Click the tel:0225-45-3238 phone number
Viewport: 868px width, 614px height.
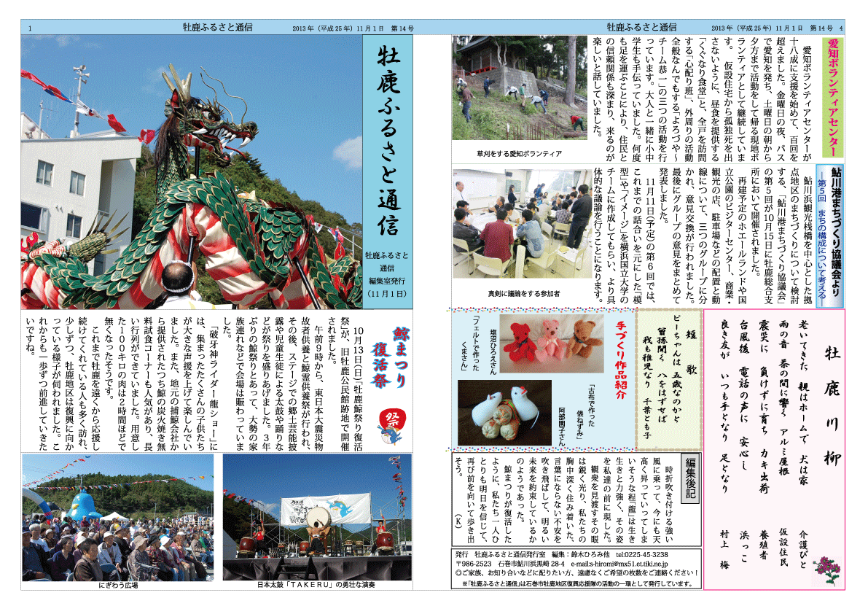(x=646, y=555)
